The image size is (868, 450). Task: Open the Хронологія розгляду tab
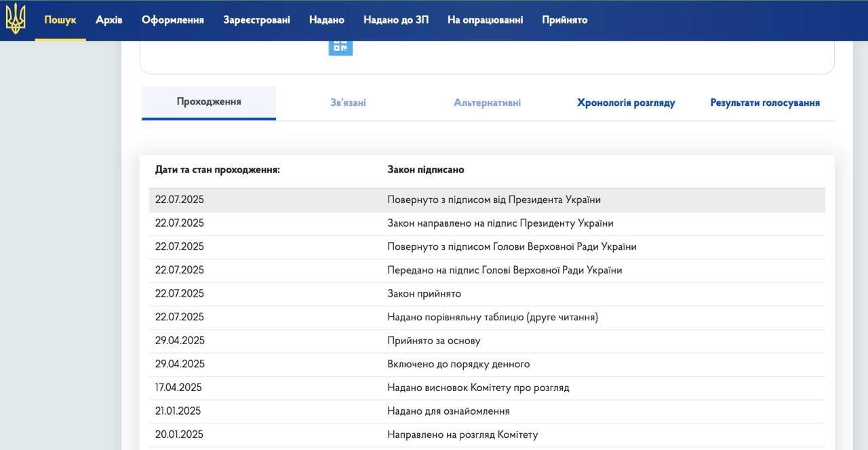(x=626, y=102)
